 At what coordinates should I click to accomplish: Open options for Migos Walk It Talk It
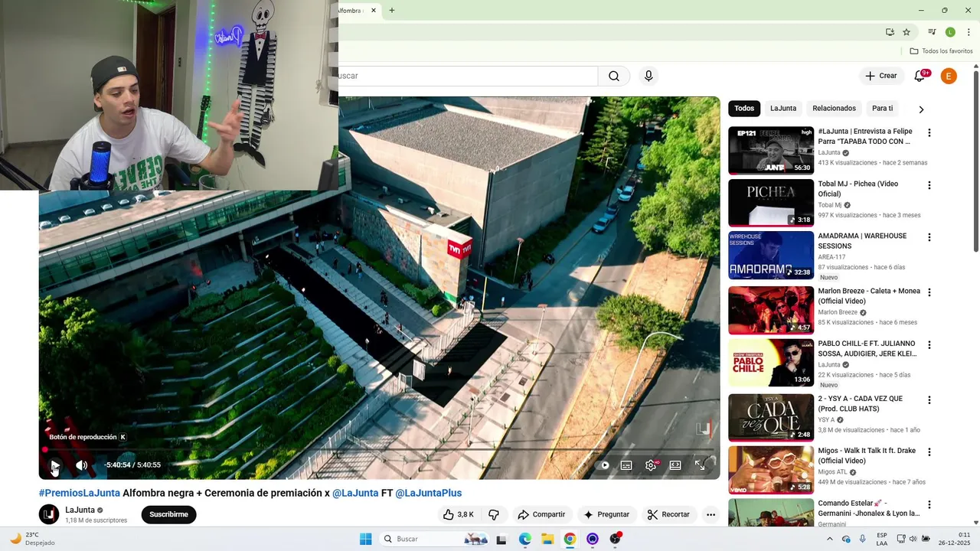coord(929,452)
